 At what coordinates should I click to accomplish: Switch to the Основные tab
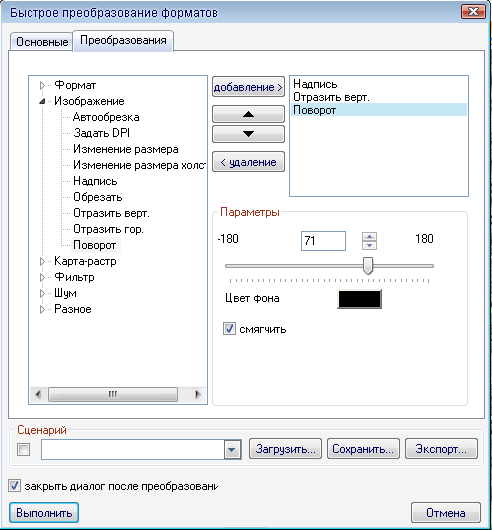42,42
